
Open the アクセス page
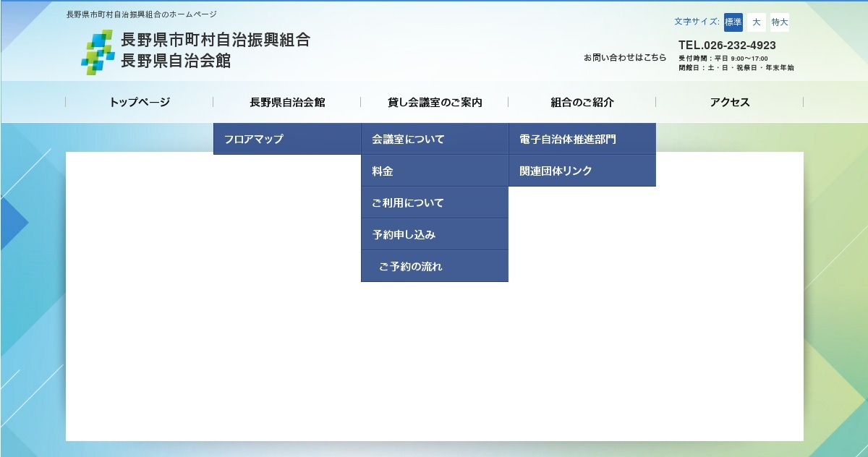tap(730, 102)
